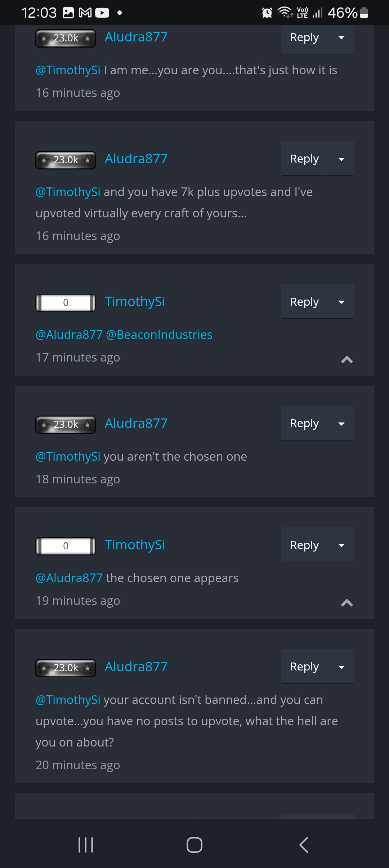The width and height of the screenshot is (389, 868).
Task: Reply to the 'the chosen one appears' comment
Action: (x=304, y=545)
